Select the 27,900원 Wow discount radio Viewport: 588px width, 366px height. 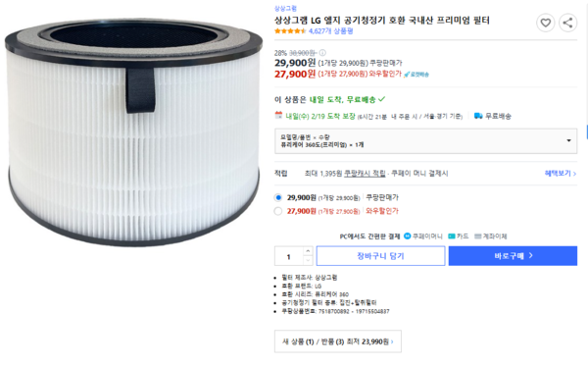click(x=278, y=211)
